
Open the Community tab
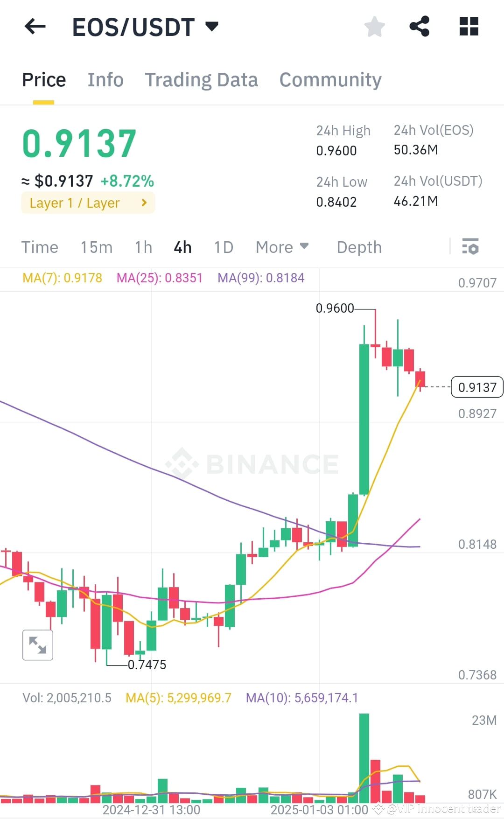(x=330, y=79)
